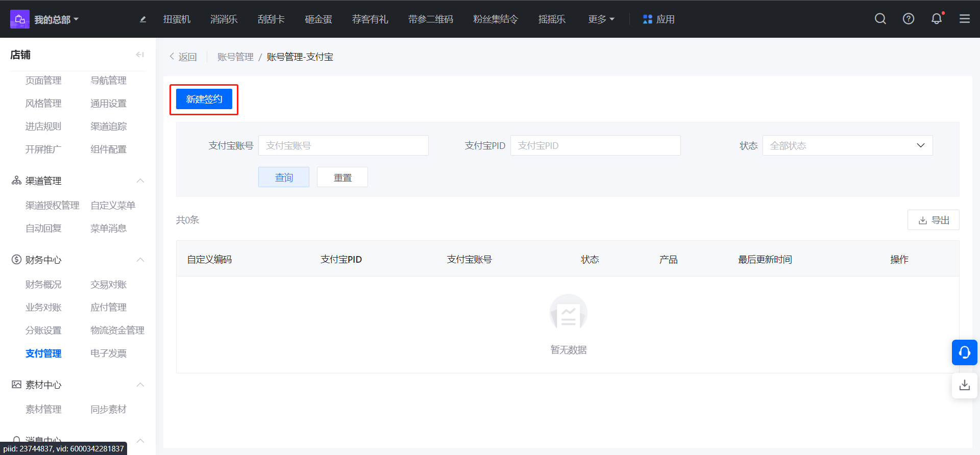Click the search magnifier icon in top bar
The width and height of the screenshot is (980, 455).
coord(880,19)
